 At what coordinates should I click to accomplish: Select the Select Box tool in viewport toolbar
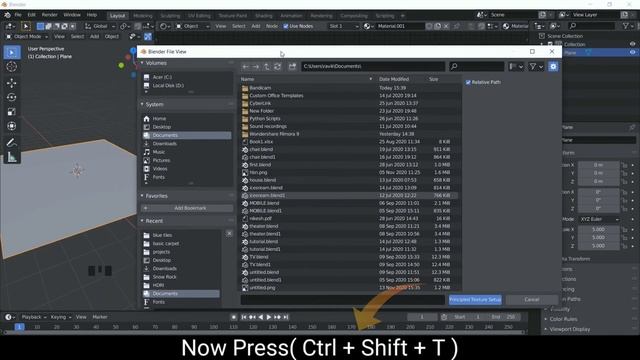(x=12, y=53)
